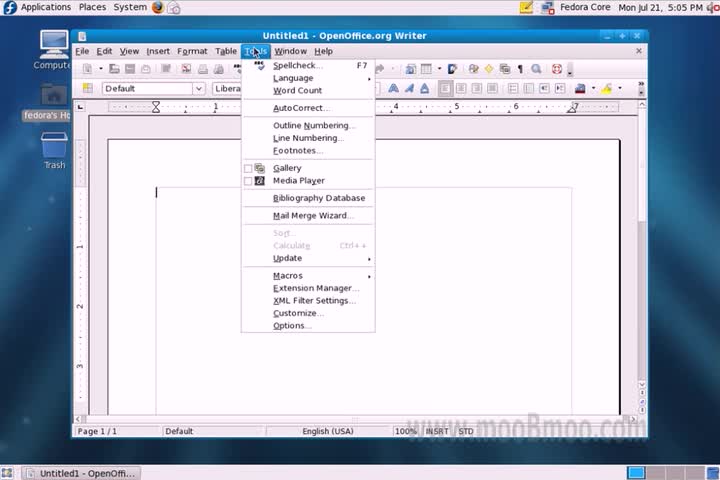Image resolution: width=720 pixels, height=480 pixels.
Task: Open the Navigator from the toolbar
Action: (489, 69)
